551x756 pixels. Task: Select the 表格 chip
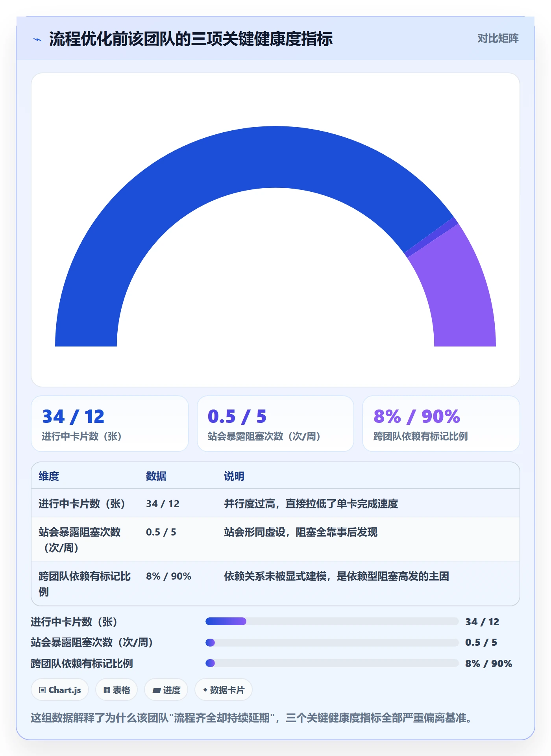[116, 690]
